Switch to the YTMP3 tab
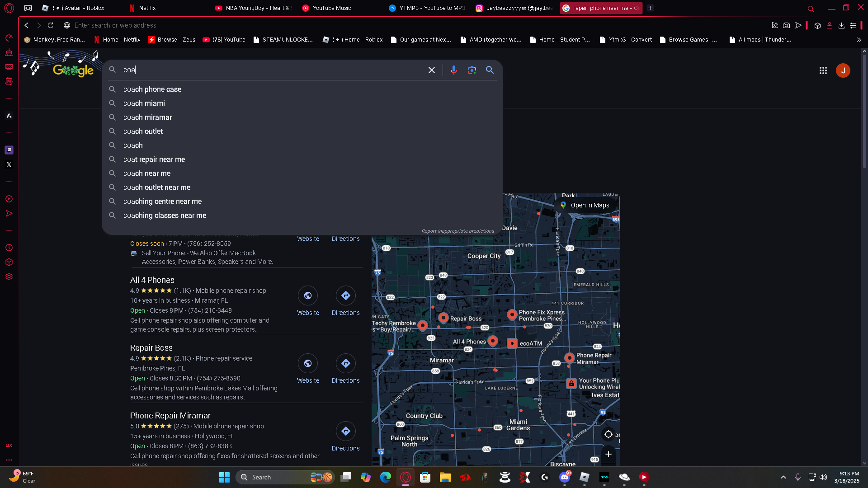This screenshot has width=868, height=488. 427,8
